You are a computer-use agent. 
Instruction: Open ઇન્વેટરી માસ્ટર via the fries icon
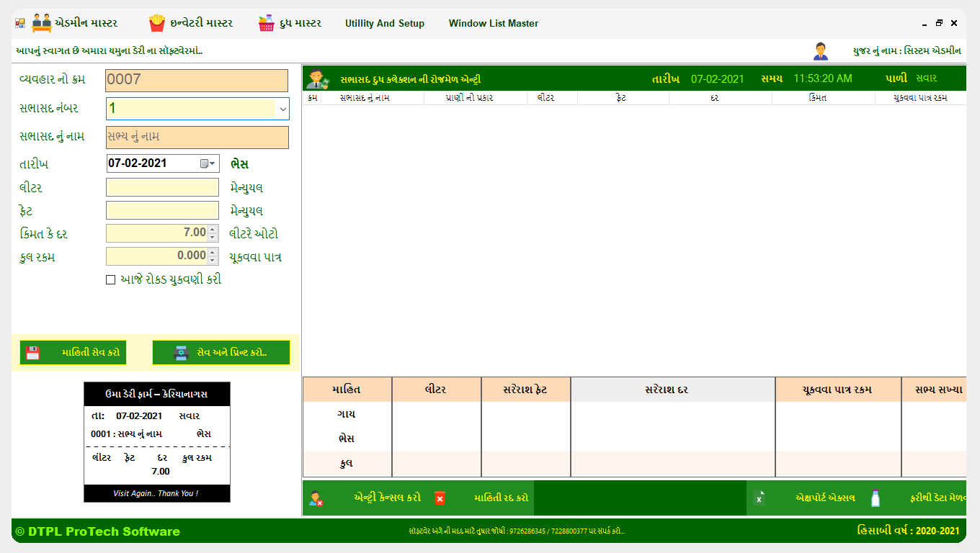156,23
